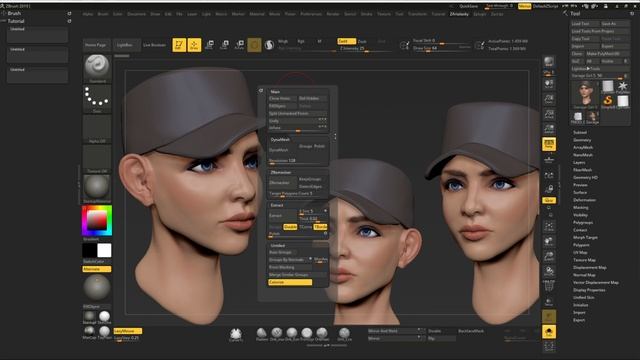The image size is (640, 360).
Task: Click Make PolyMesh3D button
Action: coord(607,53)
